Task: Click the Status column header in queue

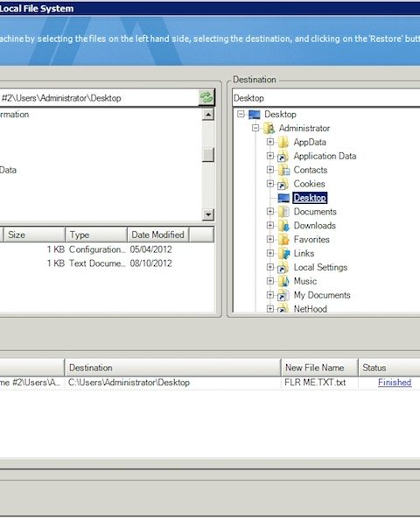Action: pos(389,368)
